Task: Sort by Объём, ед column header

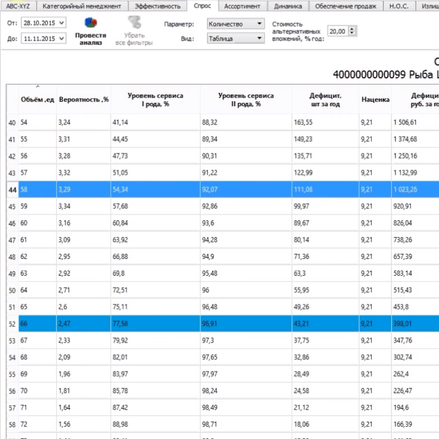Action: (x=37, y=99)
